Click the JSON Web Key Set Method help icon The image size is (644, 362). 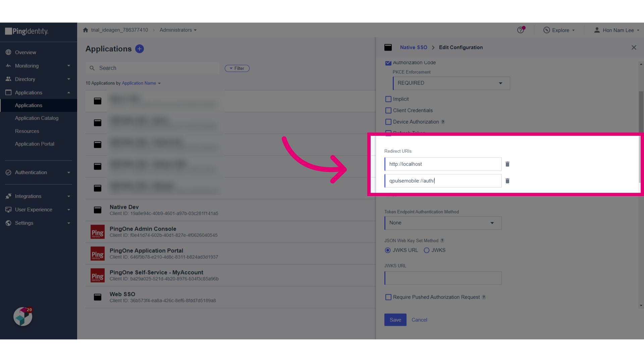point(442,241)
